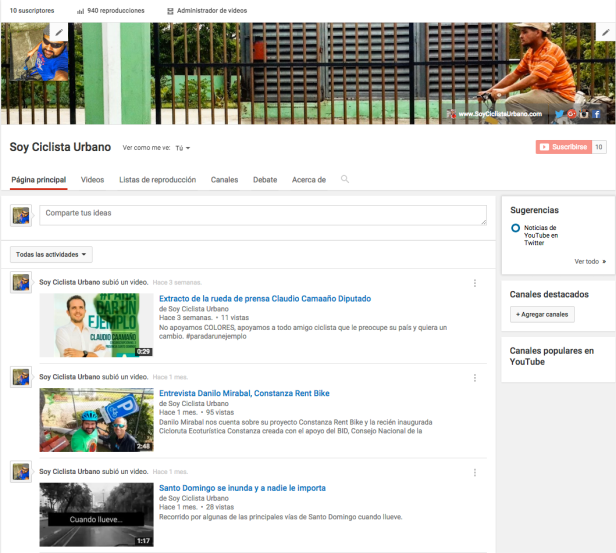Click the Comparte tus ideas text field
Viewport: 616px width, 553px height.
[x=262, y=215]
